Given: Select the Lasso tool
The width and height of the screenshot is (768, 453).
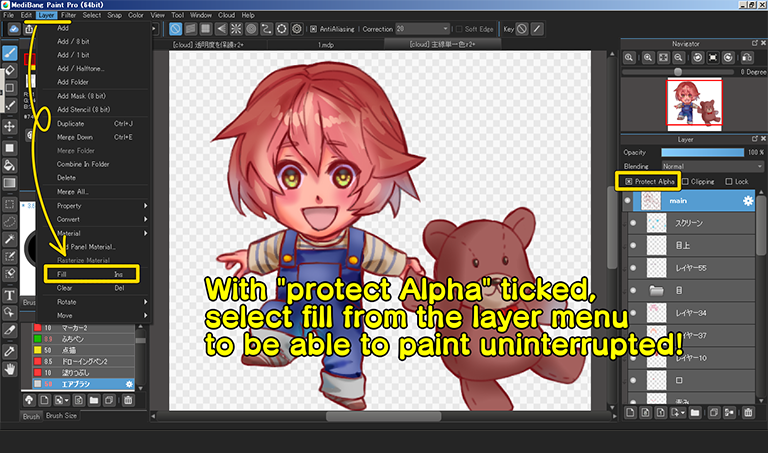Looking at the screenshot, I should (10, 221).
